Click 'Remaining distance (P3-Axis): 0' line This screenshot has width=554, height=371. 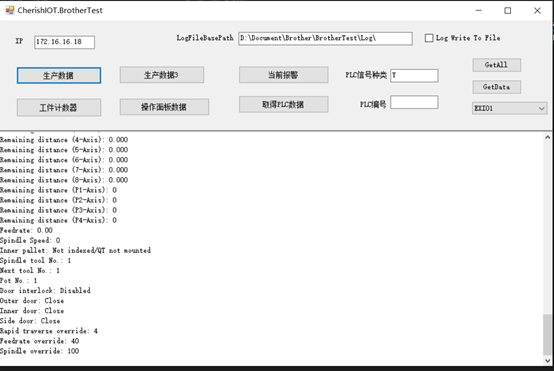coord(59,210)
